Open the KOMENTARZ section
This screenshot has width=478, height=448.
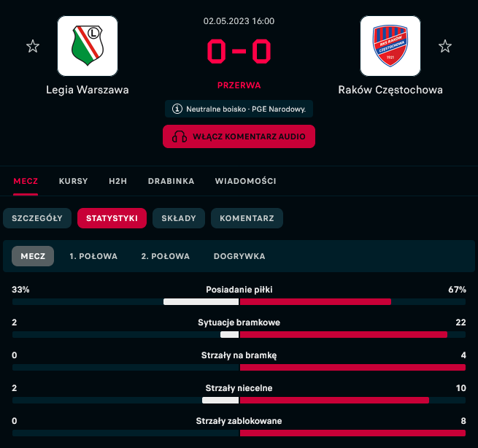247,218
